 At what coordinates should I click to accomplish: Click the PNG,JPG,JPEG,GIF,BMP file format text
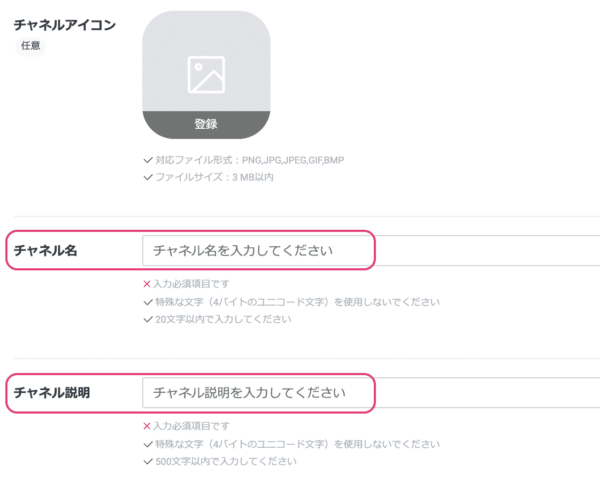click(x=293, y=160)
